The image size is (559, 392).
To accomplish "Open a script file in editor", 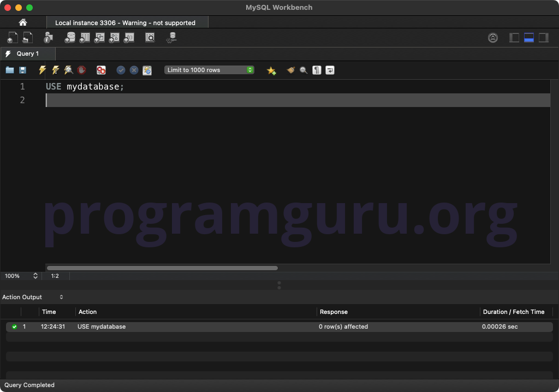I will [x=10, y=70].
